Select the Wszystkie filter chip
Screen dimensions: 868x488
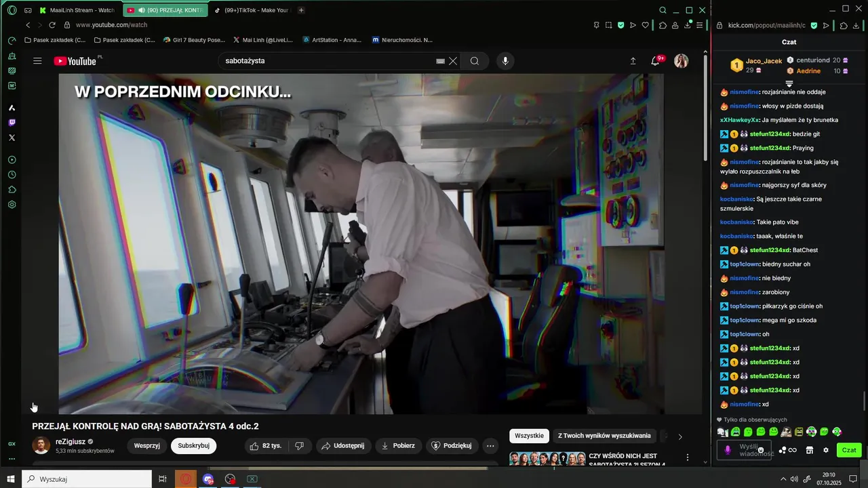click(x=530, y=436)
